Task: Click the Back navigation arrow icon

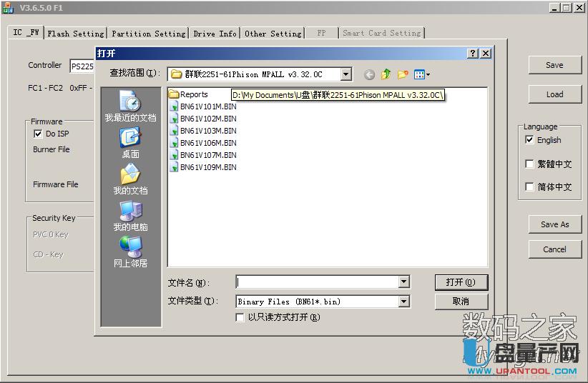Action: 369,75
